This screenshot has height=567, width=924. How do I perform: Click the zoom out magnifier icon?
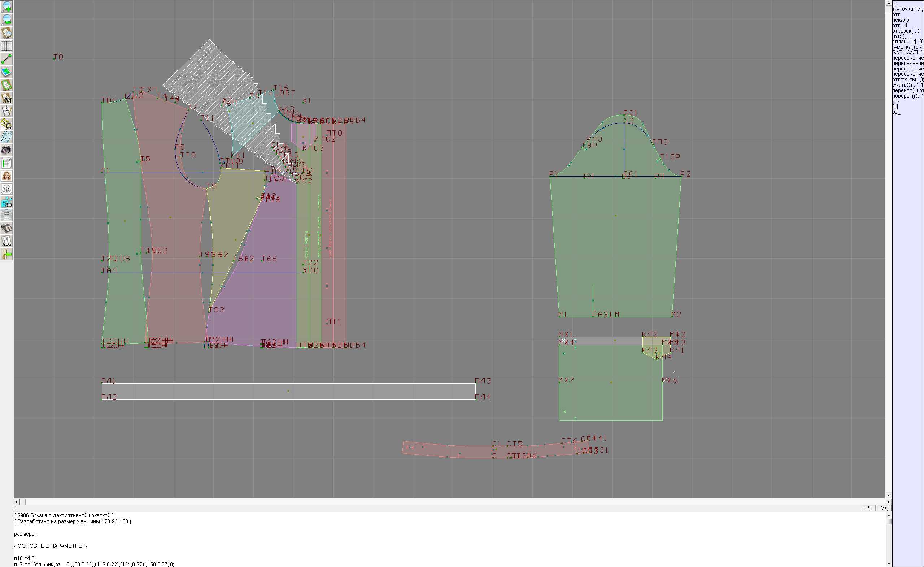pos(6,20)
